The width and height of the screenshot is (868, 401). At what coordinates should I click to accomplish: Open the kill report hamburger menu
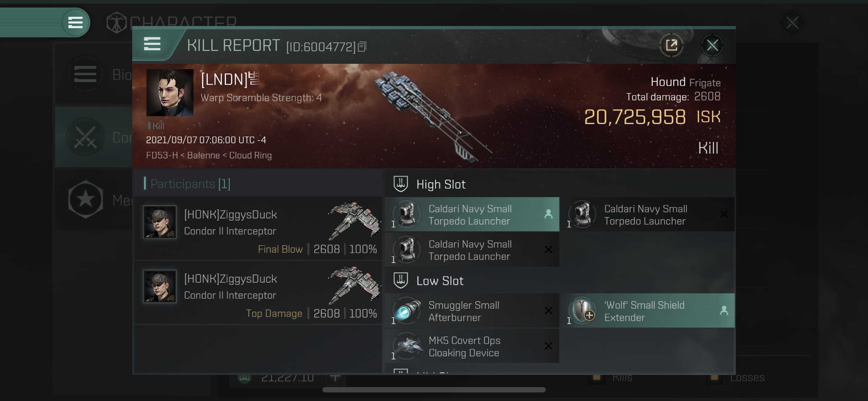click(152, 44)
